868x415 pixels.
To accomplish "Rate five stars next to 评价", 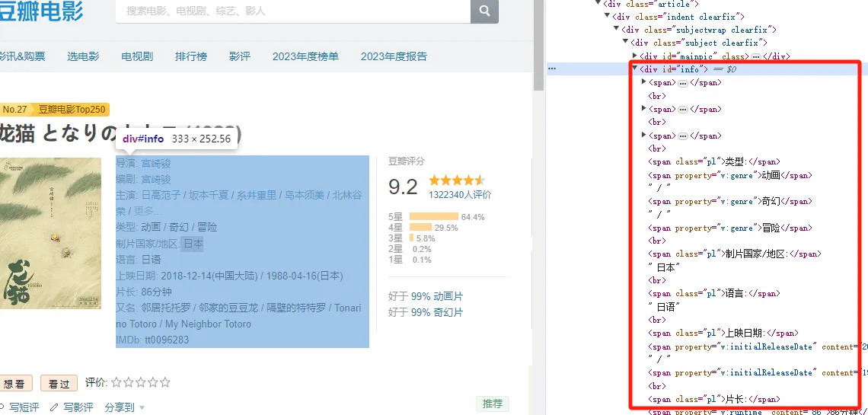I will (x=165, y=382).
